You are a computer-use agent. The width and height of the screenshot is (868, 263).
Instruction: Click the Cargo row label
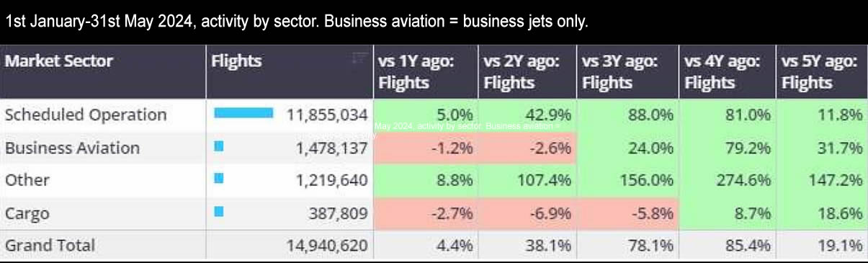point(24,214)
